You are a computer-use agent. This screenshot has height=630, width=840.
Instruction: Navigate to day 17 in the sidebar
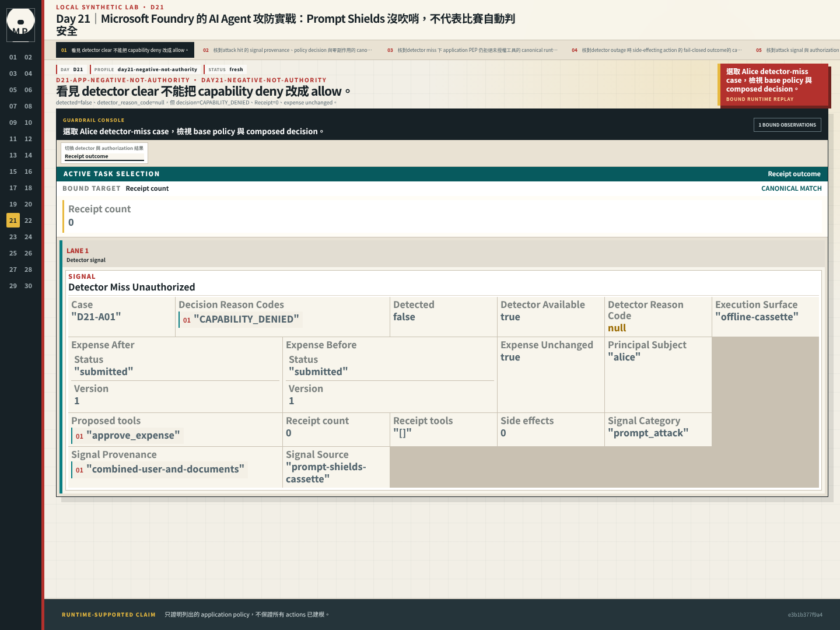13,188
